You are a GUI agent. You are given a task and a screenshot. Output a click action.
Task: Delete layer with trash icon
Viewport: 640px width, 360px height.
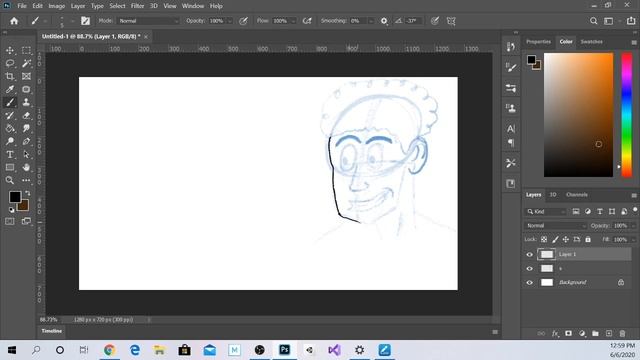(x=622, y=333)
